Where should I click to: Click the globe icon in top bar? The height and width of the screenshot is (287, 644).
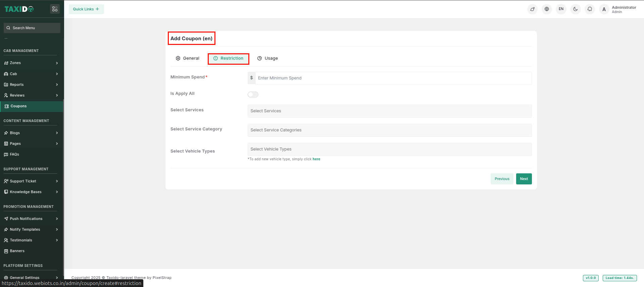(x=547, y=9)
